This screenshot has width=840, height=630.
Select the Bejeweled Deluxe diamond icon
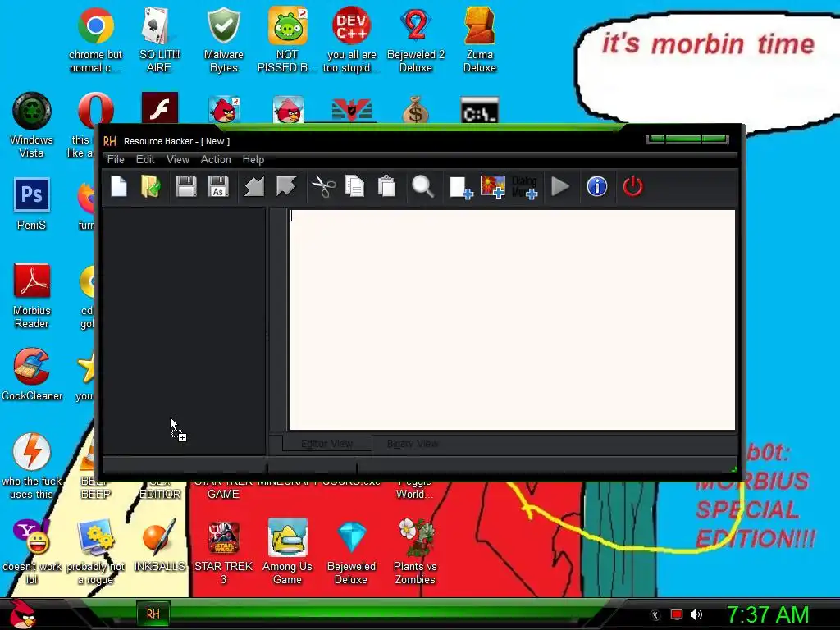pyautogui.click(x=351, y=551)
